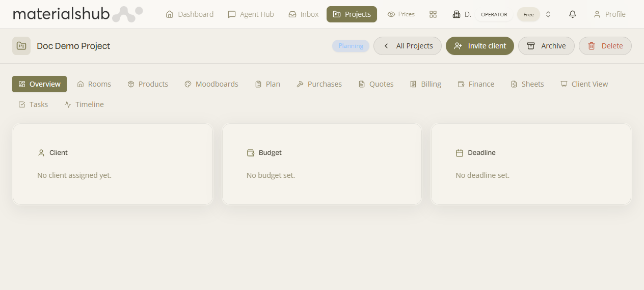Open the Dashboard page
Screen dimensions: 644x290
(190, 14)
